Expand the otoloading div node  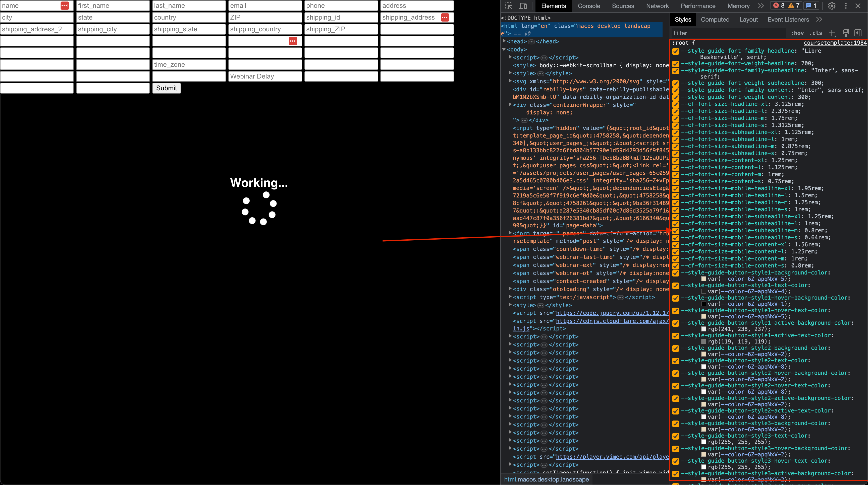click(510, 289)
